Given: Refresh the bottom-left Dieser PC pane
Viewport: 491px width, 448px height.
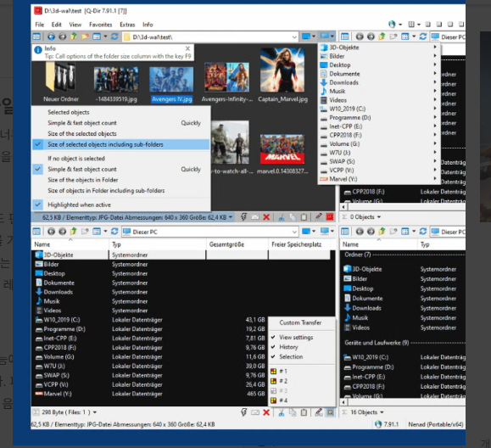Looking at the screenshot, I should point(114,232).
